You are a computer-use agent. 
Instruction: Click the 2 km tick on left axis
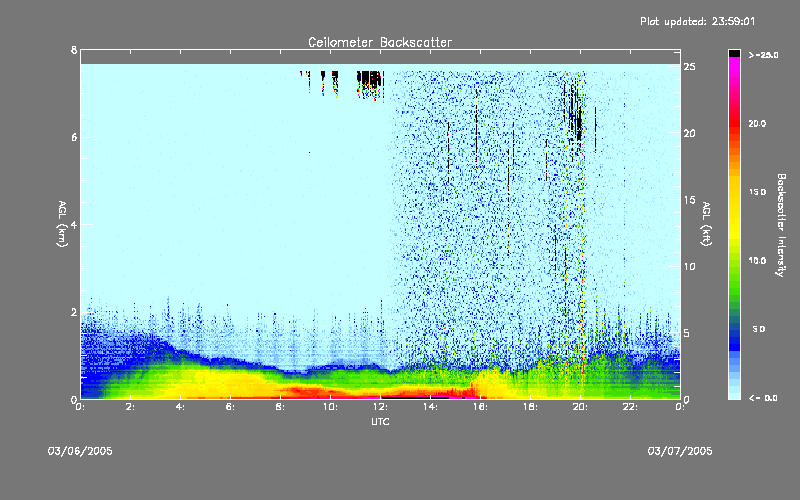point(74,312)
